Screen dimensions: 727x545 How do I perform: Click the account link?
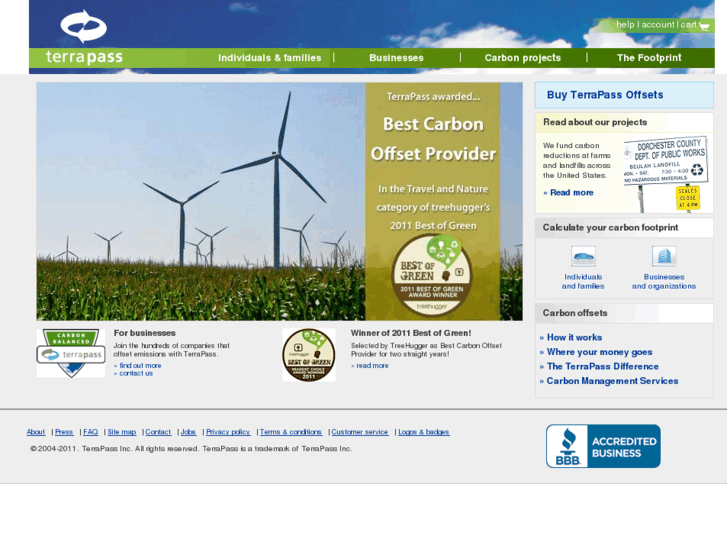(x=658, y=25)
